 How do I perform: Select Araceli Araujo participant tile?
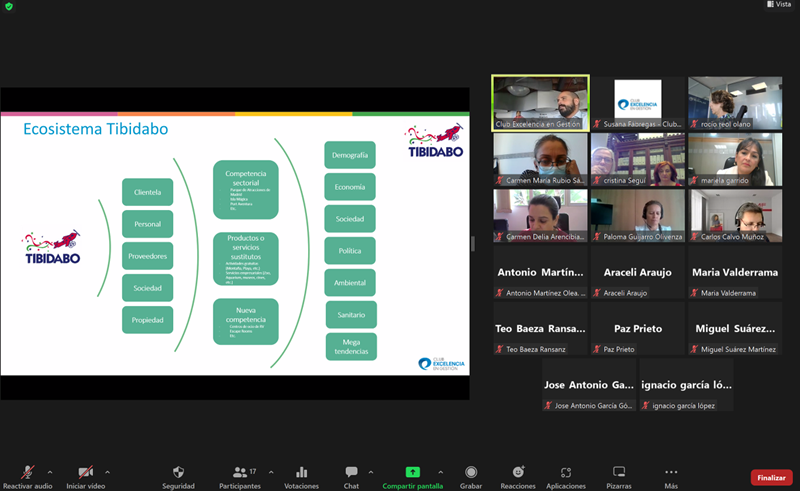pos(638,272)
